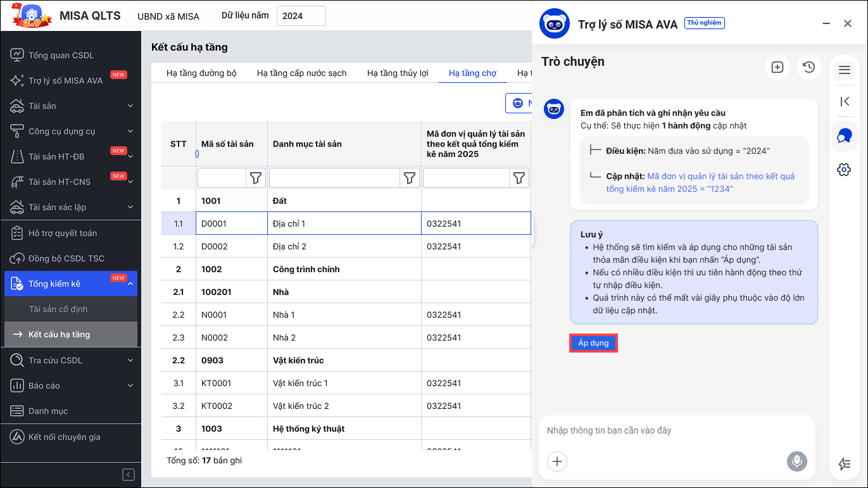
Task: Start a new chat with plus icon
Action: (x=777, y=67)
